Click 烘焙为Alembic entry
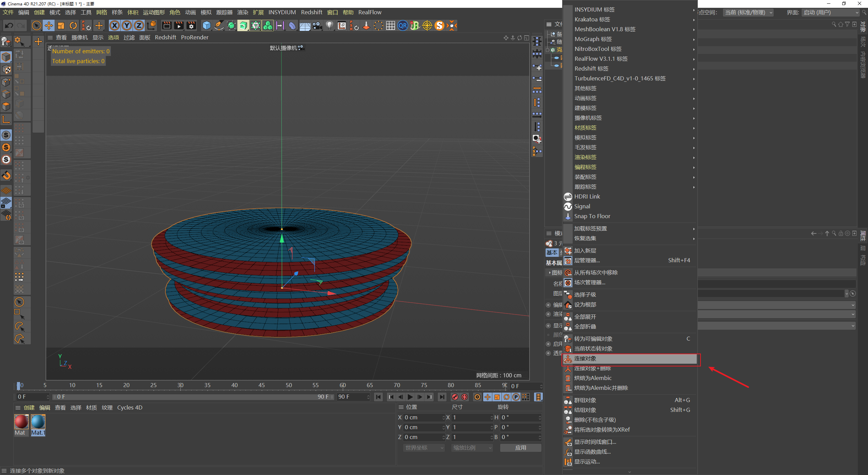This screenshot has width=868, height=475. tap(630, 378)
